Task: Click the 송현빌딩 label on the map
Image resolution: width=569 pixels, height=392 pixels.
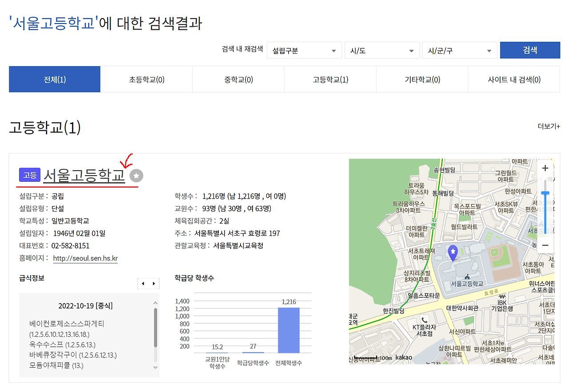Action: coord(445,170)
